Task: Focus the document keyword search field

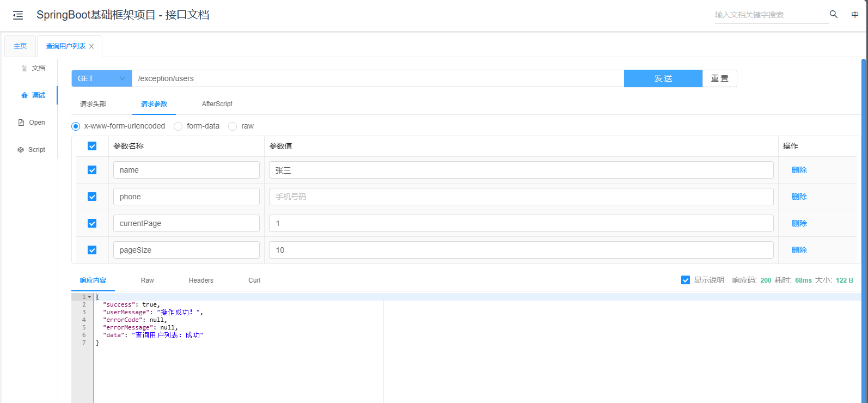Action: (772, 15)
